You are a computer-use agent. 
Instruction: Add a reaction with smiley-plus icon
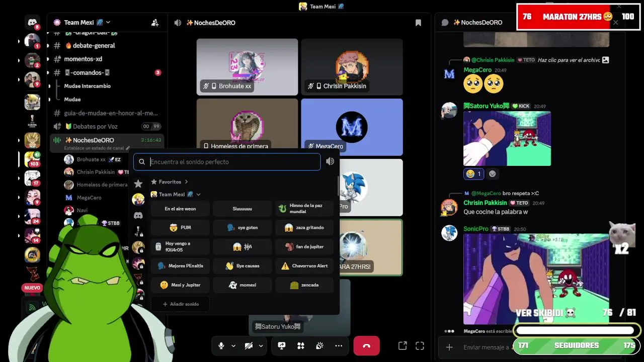[493, 173]
